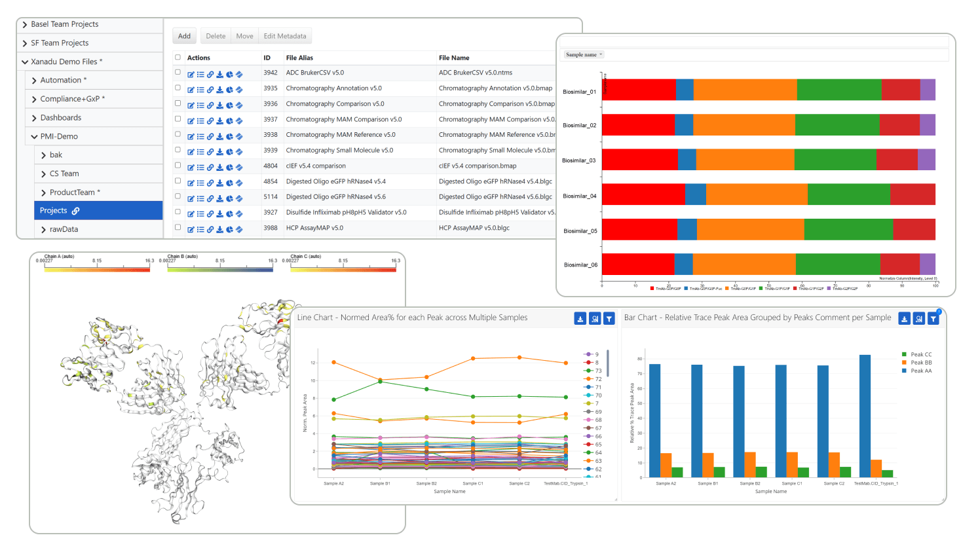Click link icon for Chromatography Comparison v5.0
This screenshot has width=980, height=550.
pos(210,105)
